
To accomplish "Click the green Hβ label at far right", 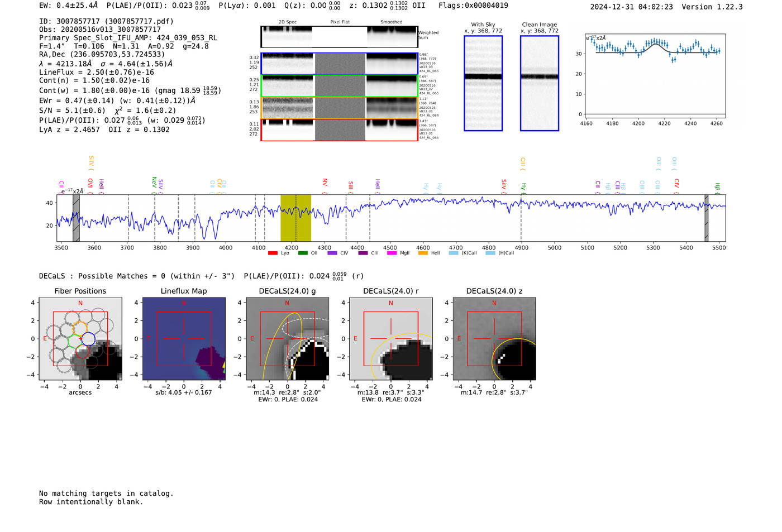I will [718, 188].
